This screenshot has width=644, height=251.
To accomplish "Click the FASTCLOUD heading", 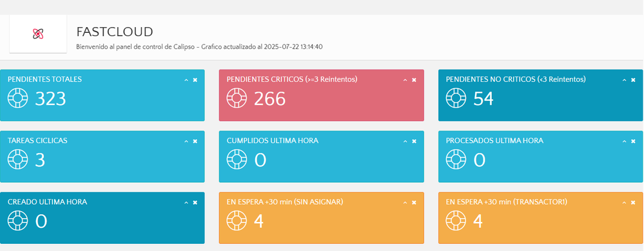I will tap(115, 32).
